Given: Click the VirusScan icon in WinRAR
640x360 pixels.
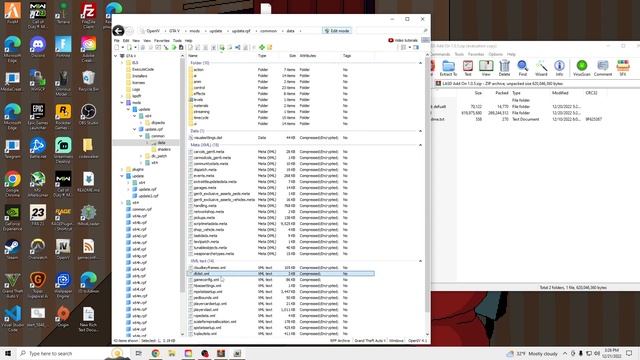Looking at the screenshot, I should tap(582, 68).
